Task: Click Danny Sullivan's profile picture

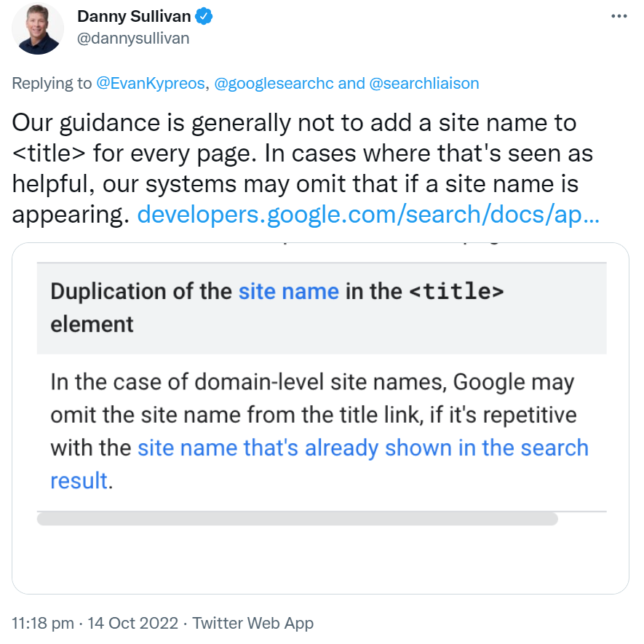Action: (x=37, y=29)
